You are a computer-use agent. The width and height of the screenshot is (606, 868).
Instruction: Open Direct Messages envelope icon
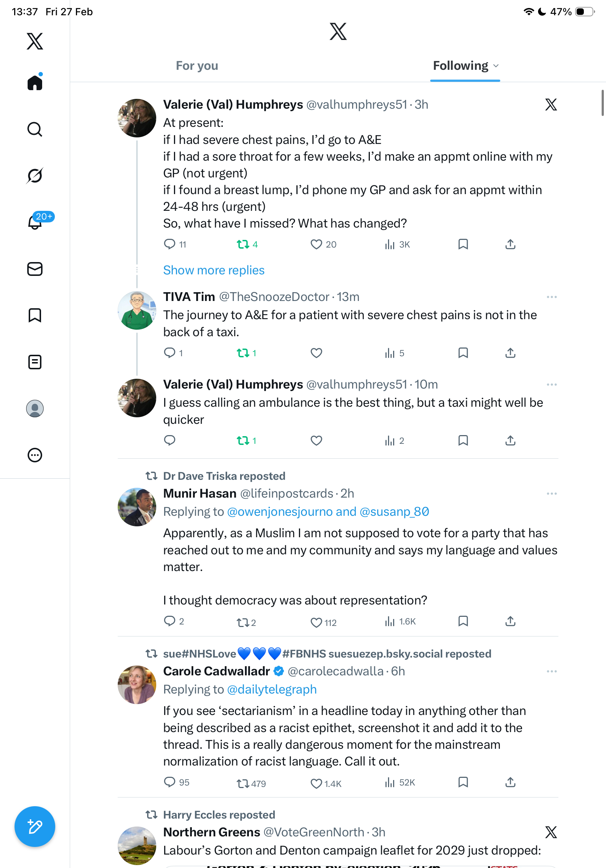click(35, 269)
